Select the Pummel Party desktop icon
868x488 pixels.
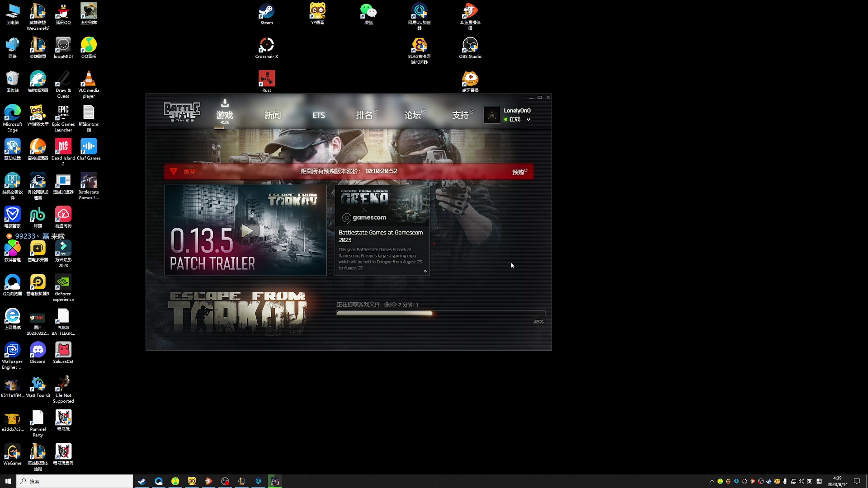coord(38,423)
